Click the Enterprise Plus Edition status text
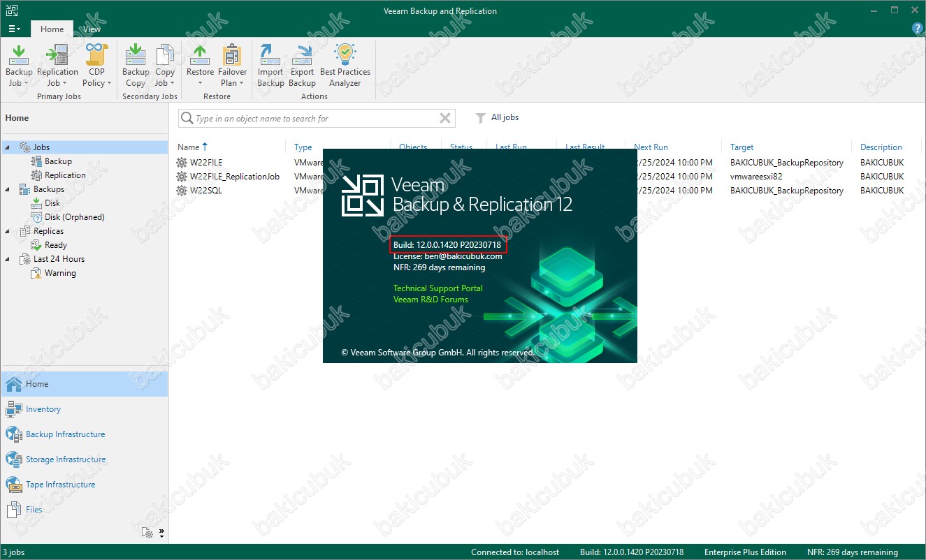This screenshot has width=926, height=560. pyautogui.click(x=745, y=552)
